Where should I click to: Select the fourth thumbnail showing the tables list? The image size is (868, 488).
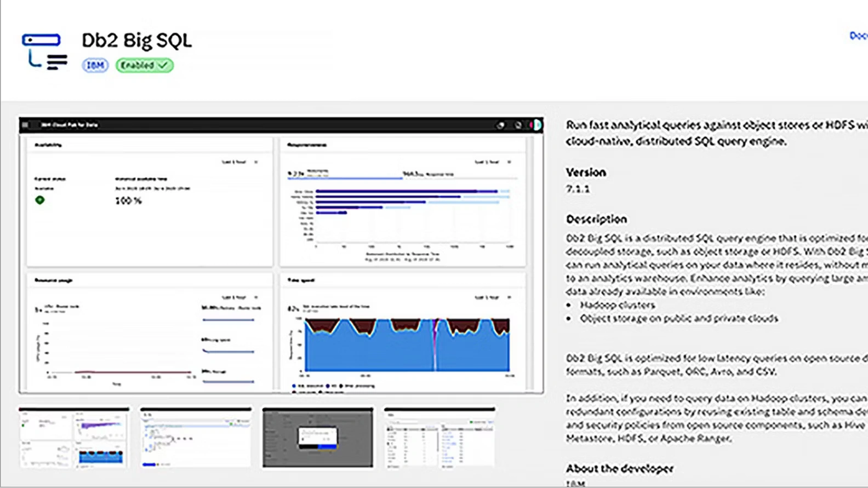[439, 438]
